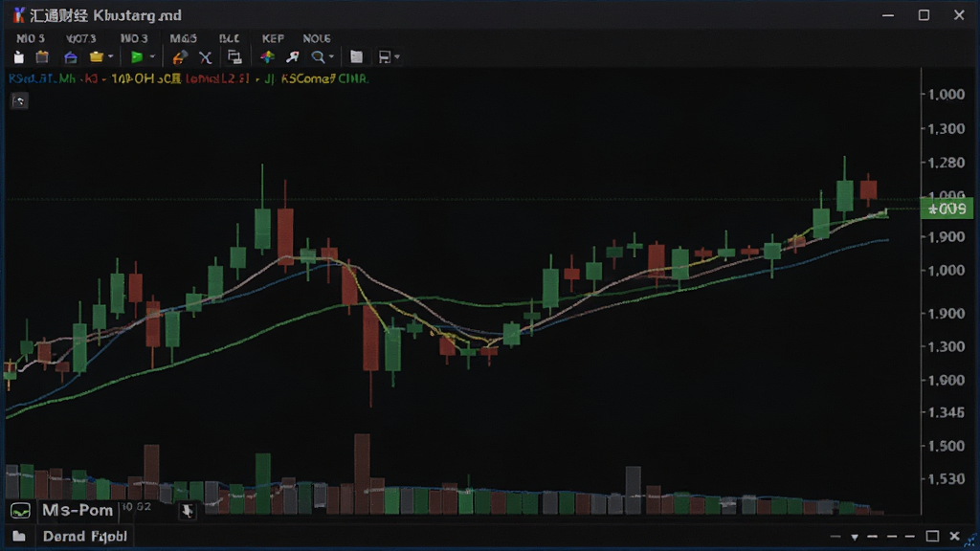980x551 pixels.
Task: Click the green chart icon beside Ms-Pom
Action: (20, 511)
